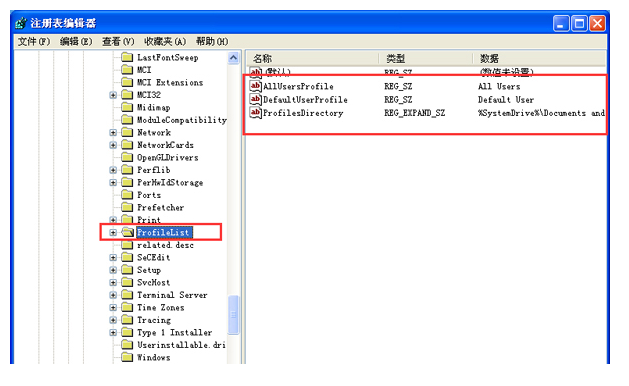
Task: Click the Ports folder icon
Action: point(127,195)
